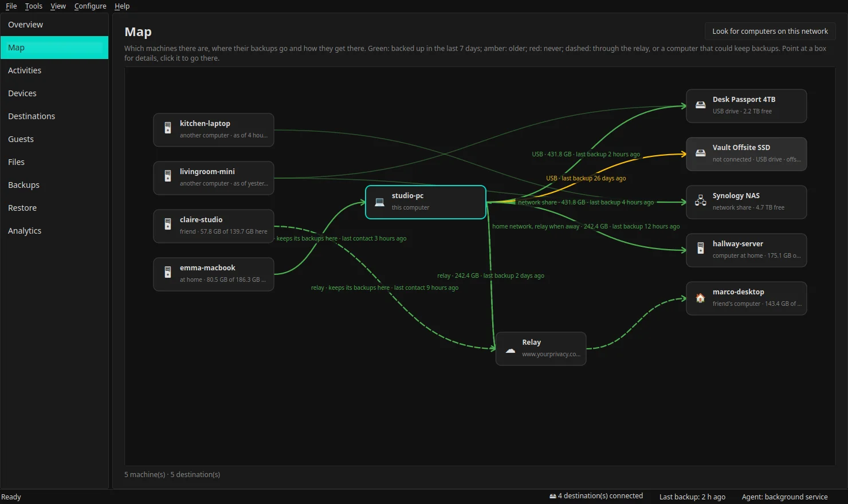
Task: Click the destinations connected drive icon in status bar
Action: pos(553,497)
